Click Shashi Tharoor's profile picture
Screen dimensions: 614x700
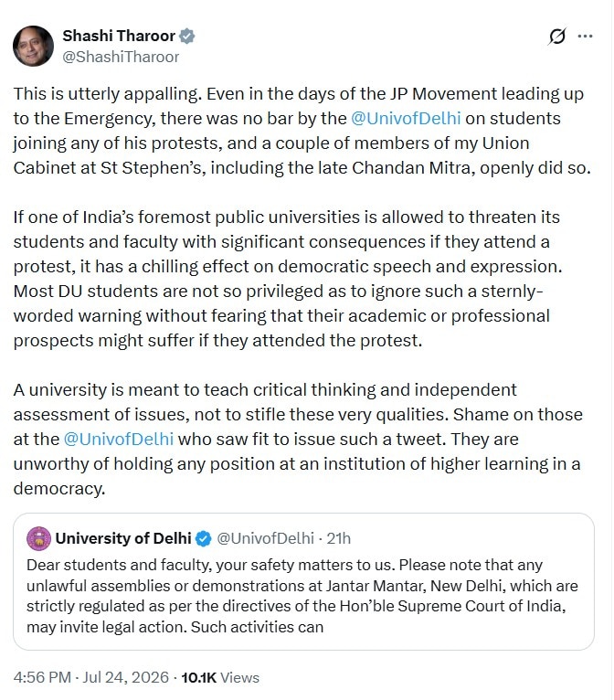click(x=34, y=46)
